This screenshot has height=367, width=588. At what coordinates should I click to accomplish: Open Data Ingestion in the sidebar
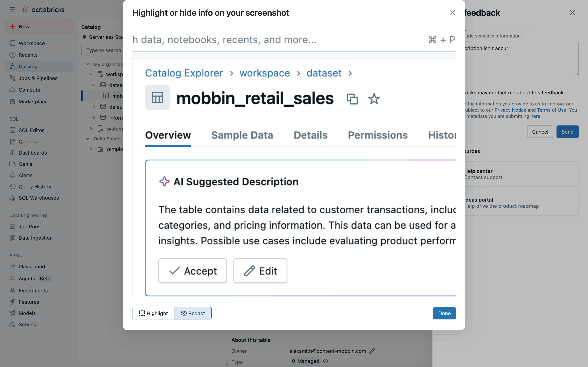tap(35, 238)
